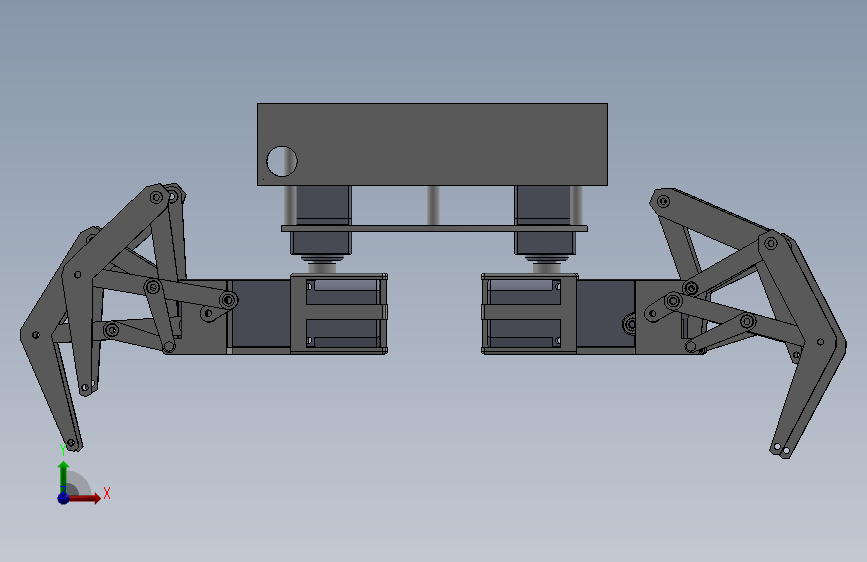Select the right vertical servo motor under the body
The height and width of the screenshot is (562, 867).
[545, 220]
